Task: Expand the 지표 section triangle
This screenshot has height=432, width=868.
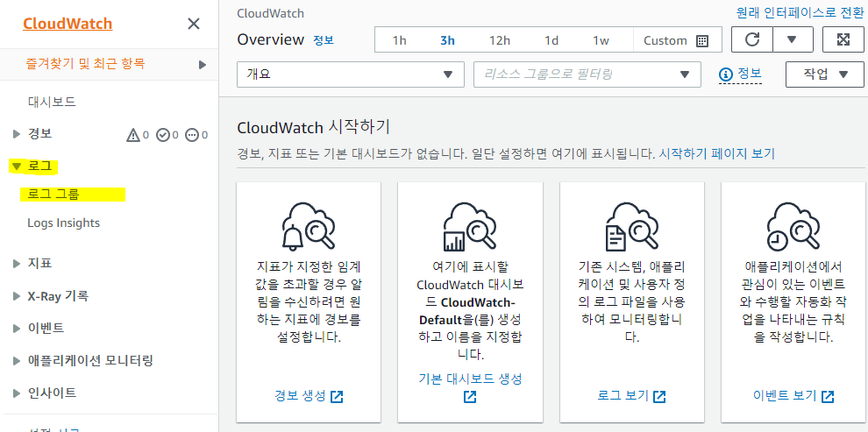Action: click(x=16, y=264)
